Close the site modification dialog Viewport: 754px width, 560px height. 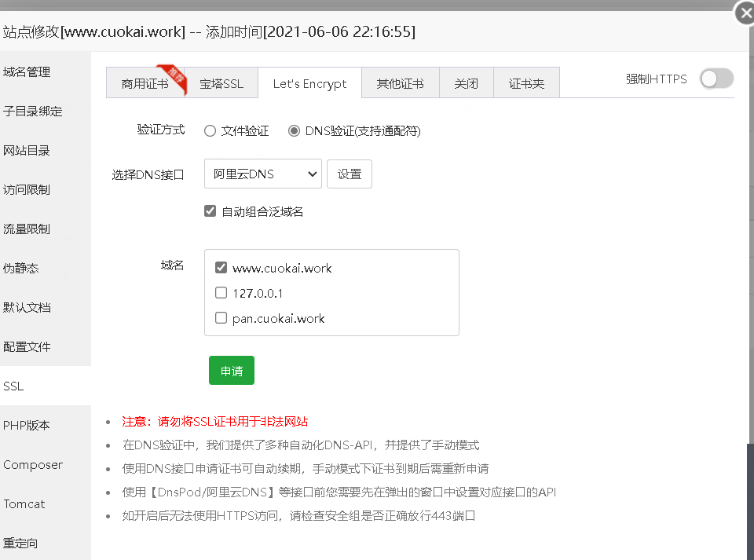(744, 13)
